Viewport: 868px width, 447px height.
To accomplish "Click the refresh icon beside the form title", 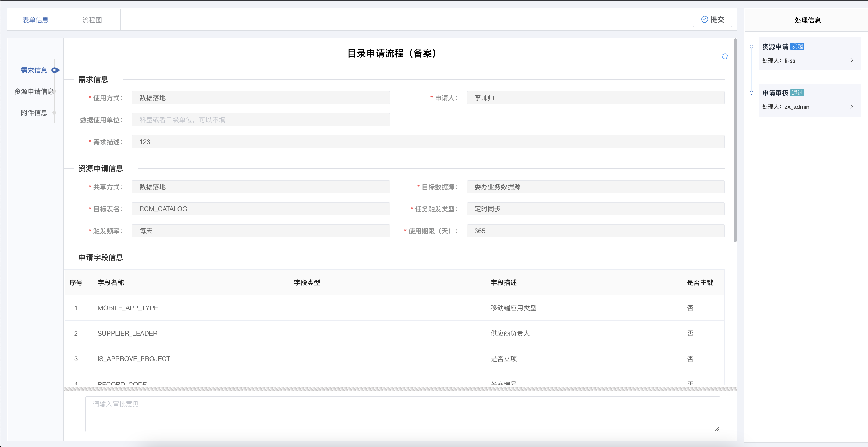I will point(725,56).
